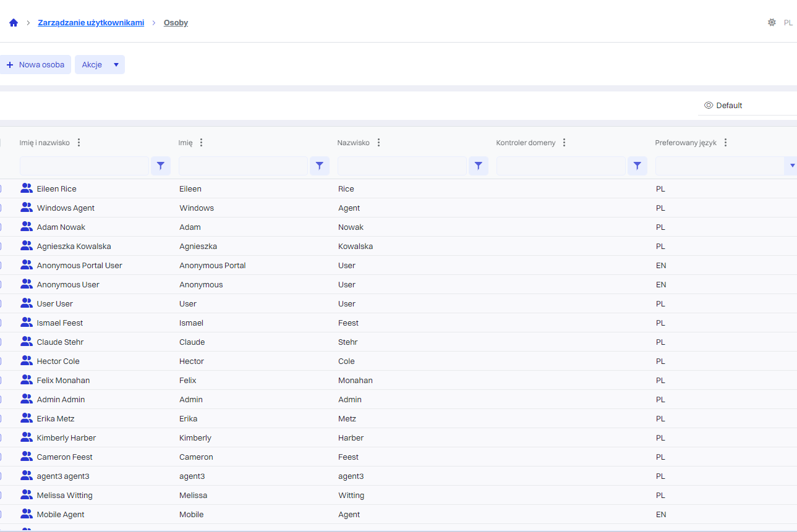Click the home icon in breadcrumb

click(14, 23)
